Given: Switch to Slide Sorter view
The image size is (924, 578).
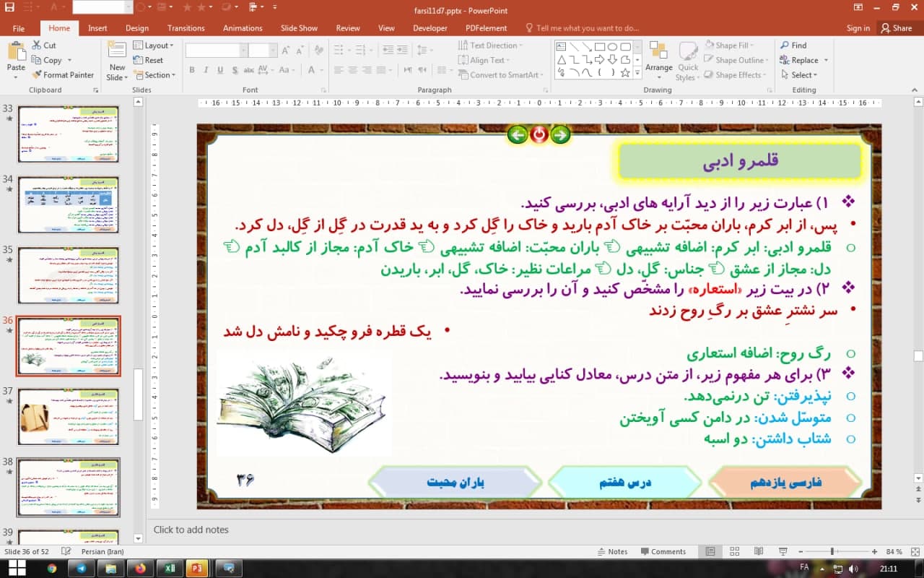Looking at the screenshot, I should 735,551.
